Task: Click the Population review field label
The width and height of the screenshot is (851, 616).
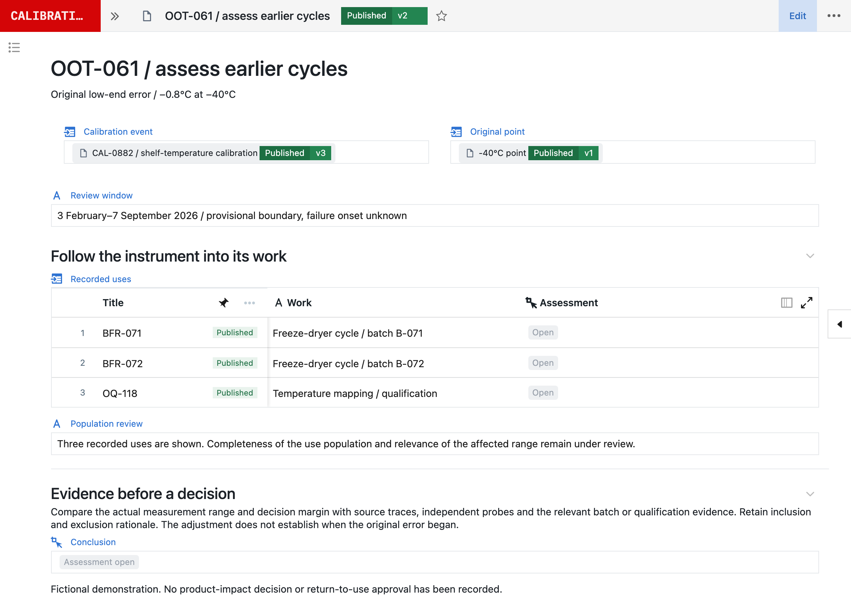Action: tap(107, 424)
